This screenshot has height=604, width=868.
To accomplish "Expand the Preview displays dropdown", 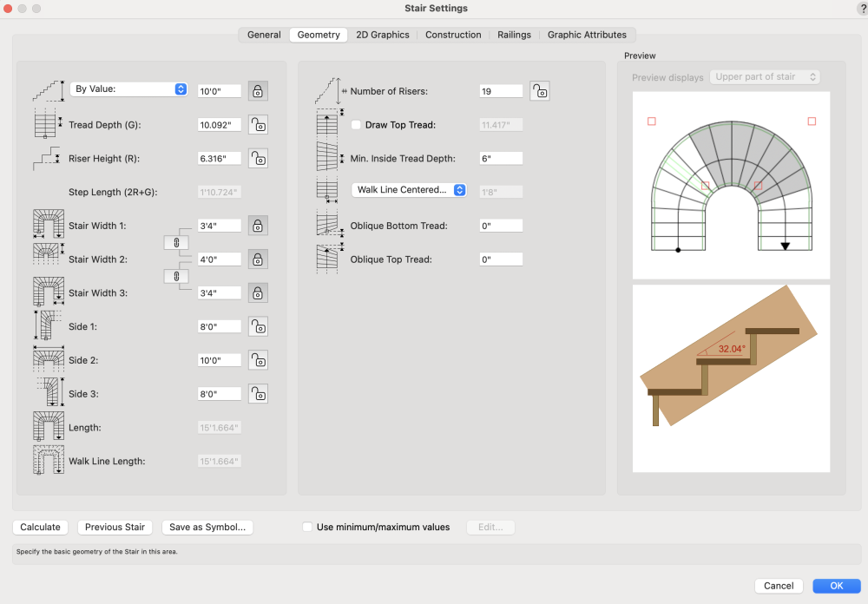I will [x=765, y=77].
